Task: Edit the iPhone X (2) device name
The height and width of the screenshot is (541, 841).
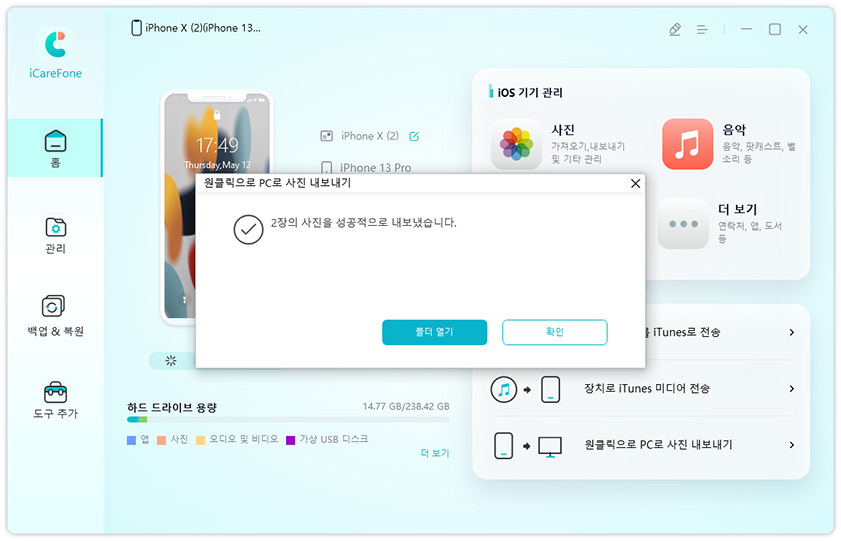Action: tap(414, 136)
